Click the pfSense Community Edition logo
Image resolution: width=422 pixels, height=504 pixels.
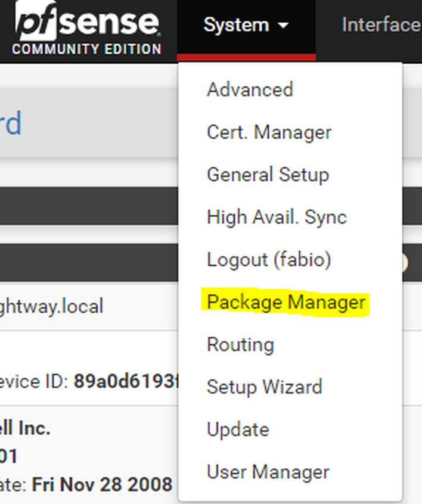coord(87,28)
